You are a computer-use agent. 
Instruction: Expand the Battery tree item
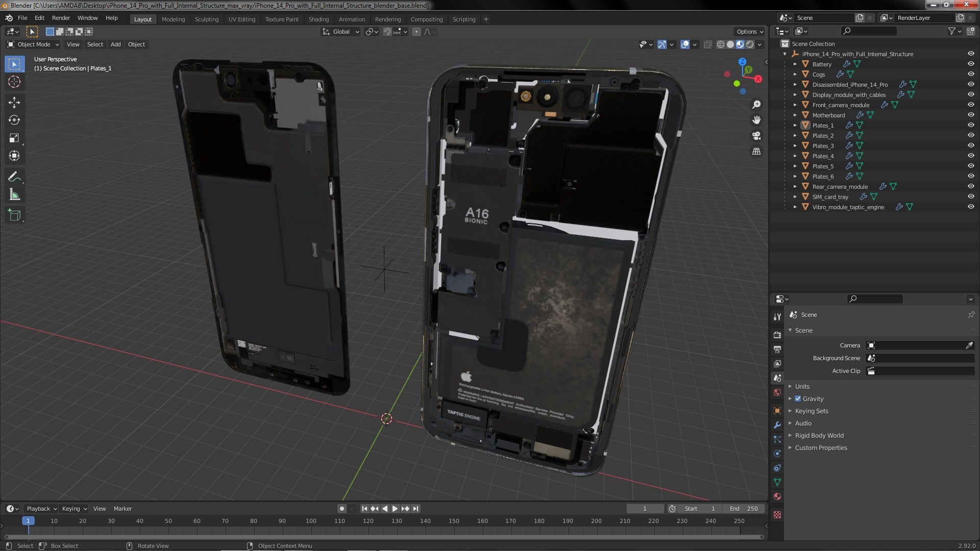point(795,64)
